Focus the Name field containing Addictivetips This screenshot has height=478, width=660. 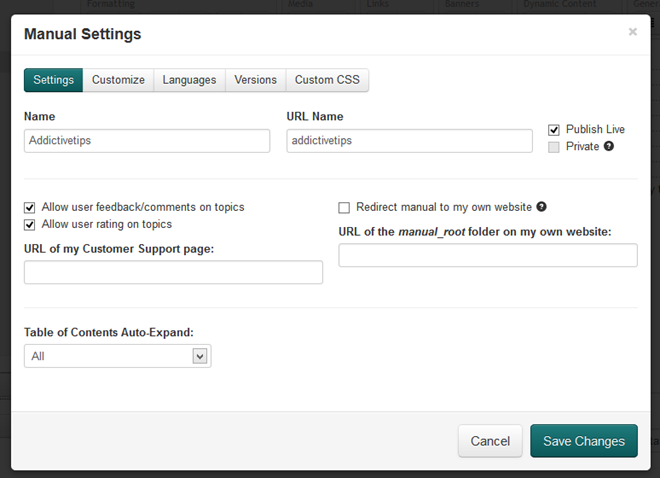pyautogui.click(x=147, y=141)
